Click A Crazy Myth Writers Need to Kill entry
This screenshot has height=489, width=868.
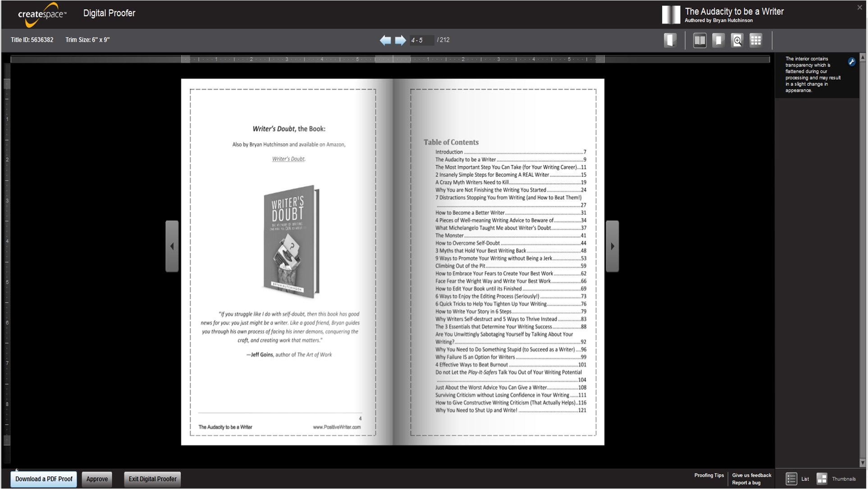(511, 182)
